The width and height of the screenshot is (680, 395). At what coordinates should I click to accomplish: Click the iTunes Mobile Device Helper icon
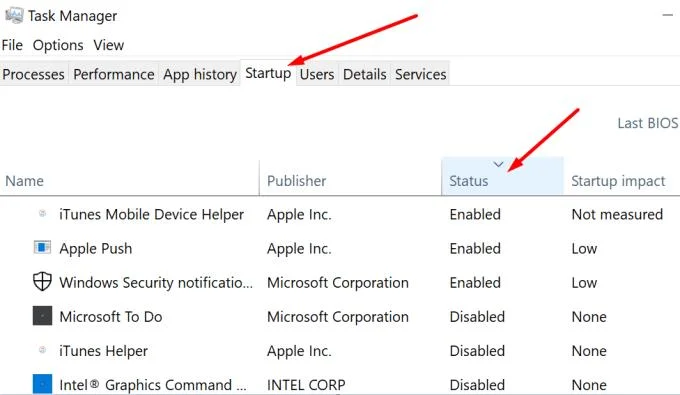(x=42, y=213)
